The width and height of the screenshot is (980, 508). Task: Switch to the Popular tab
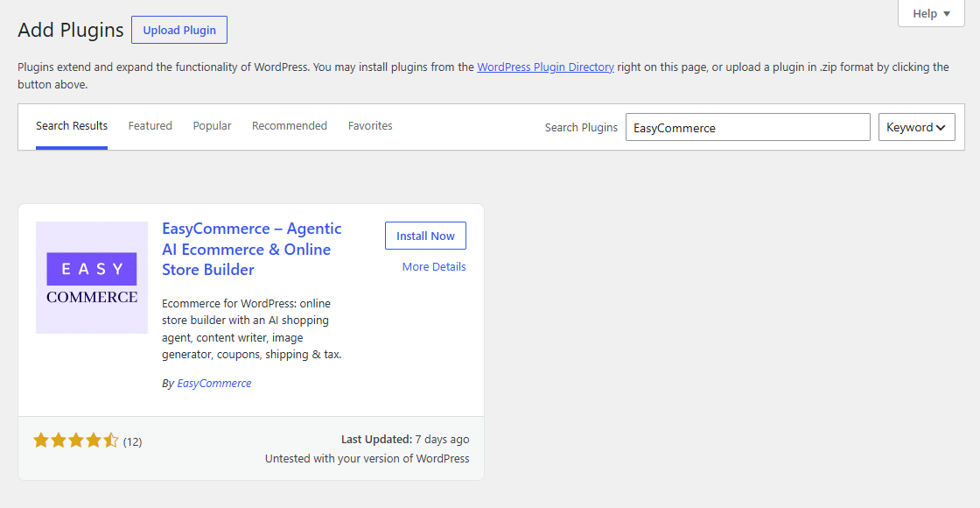coord(212,126)
